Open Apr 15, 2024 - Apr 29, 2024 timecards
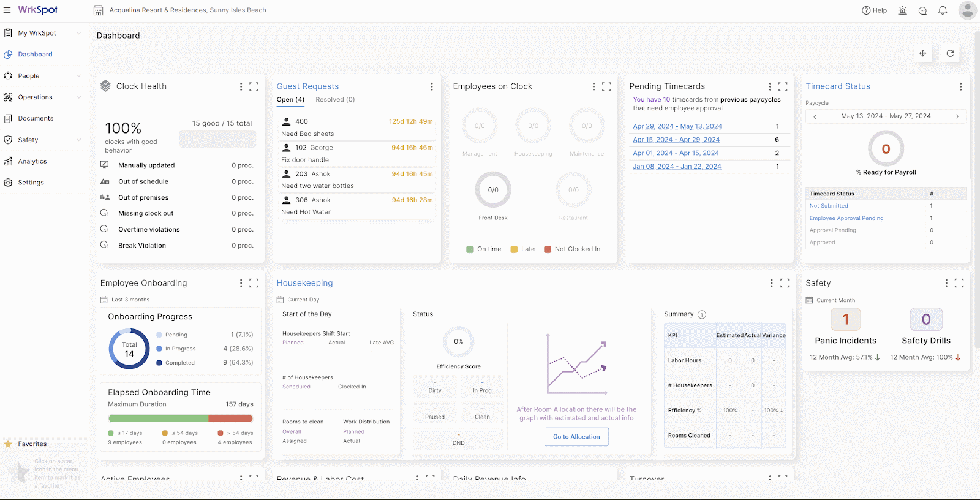Viewport: 980px width, 500px height. click(x=676, y=140)
